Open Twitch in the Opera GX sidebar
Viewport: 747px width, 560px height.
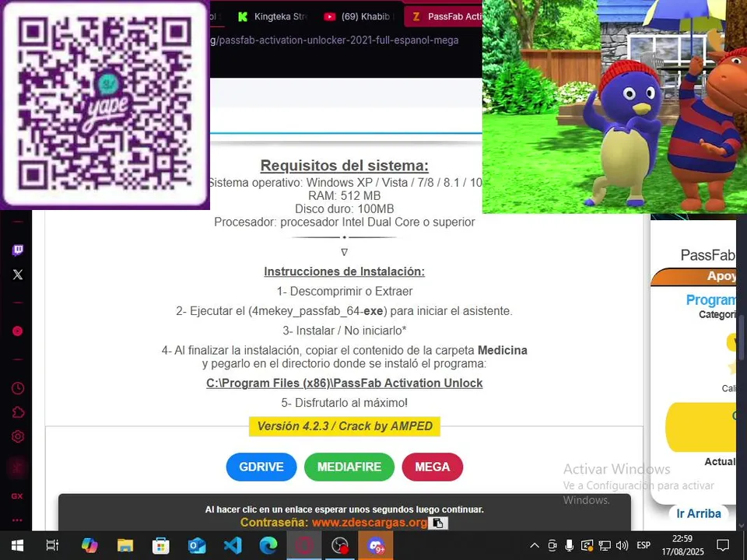pyautogui.click(x=18, y=250)
